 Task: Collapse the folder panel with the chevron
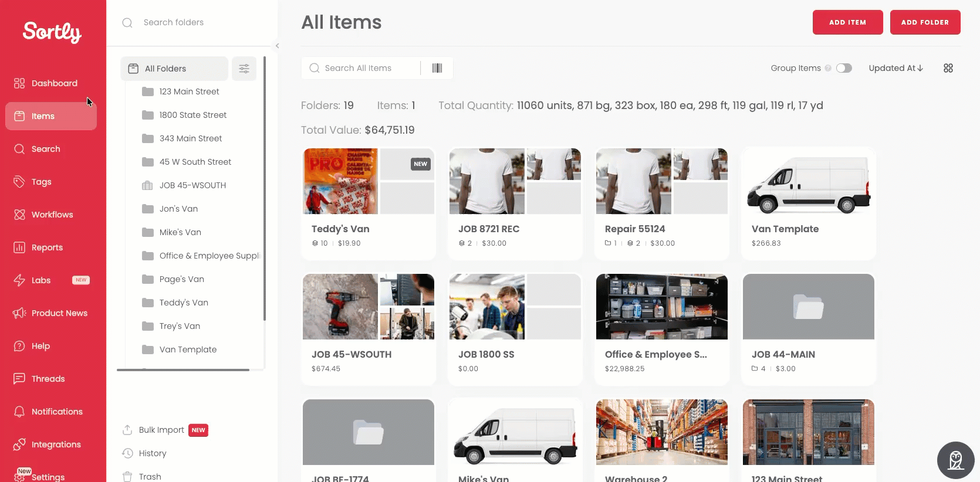(278, 46)
